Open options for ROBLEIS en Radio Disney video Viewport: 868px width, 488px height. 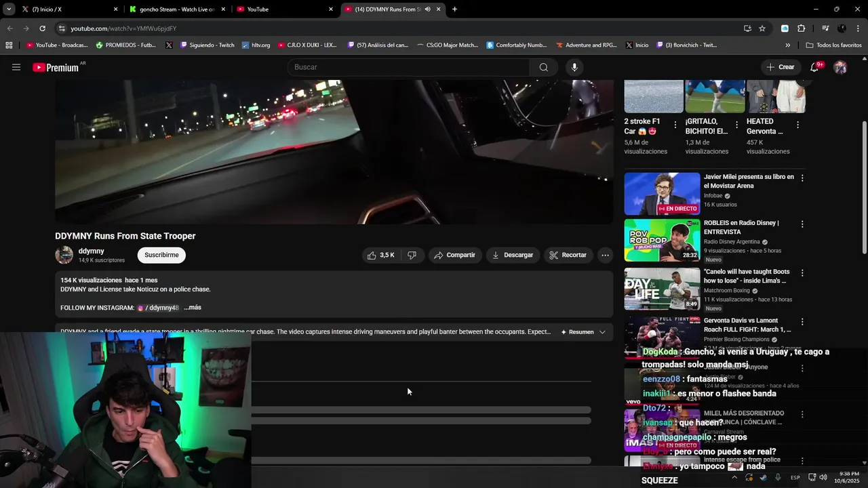(802, 224)
